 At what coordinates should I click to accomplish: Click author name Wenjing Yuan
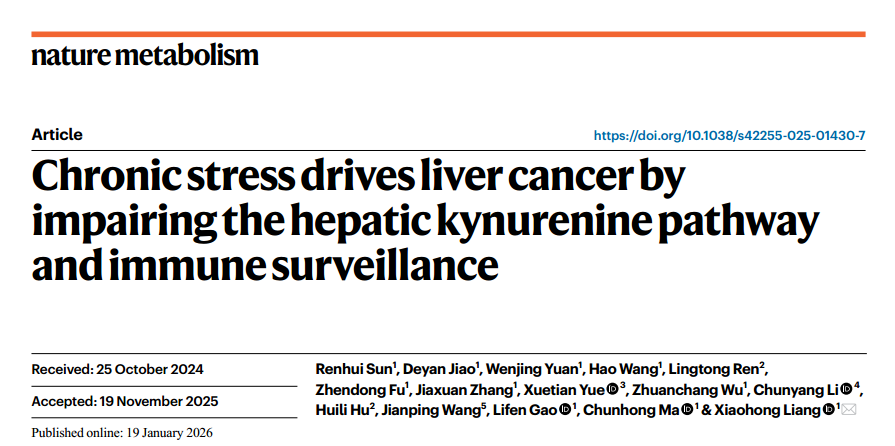tap(531, 369)
